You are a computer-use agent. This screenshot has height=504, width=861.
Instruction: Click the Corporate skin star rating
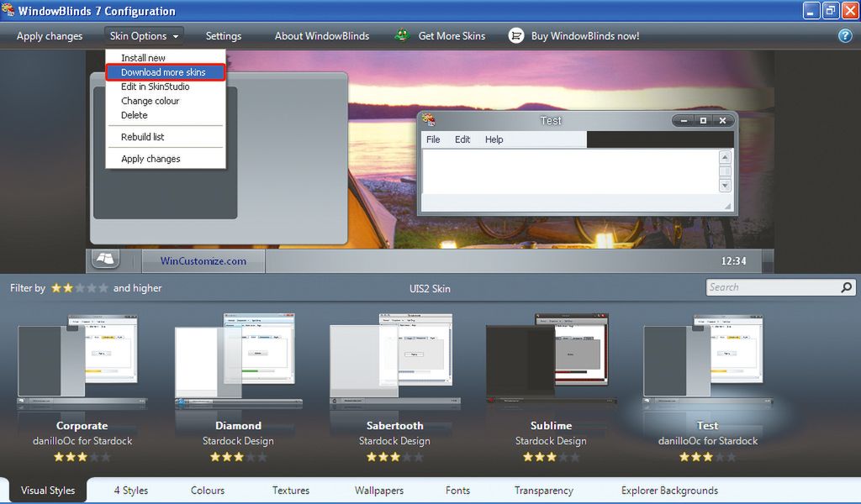click(82, 456)
